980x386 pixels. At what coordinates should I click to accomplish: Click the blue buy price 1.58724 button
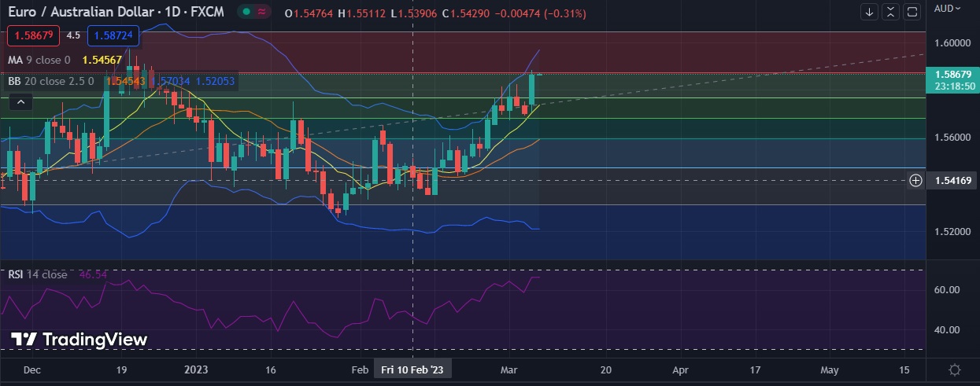(111, 35)
